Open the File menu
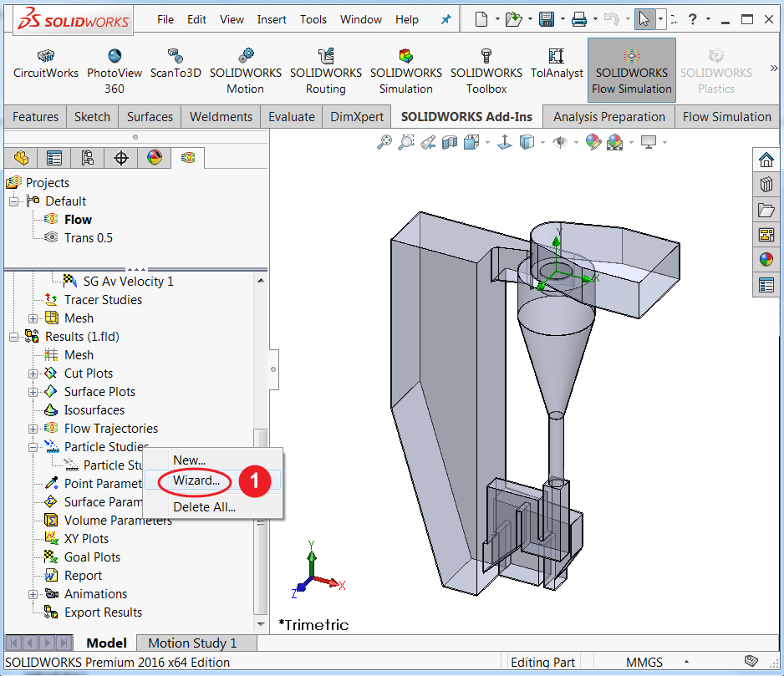Screen dimensions: 784x676 [x=165, y=19]
